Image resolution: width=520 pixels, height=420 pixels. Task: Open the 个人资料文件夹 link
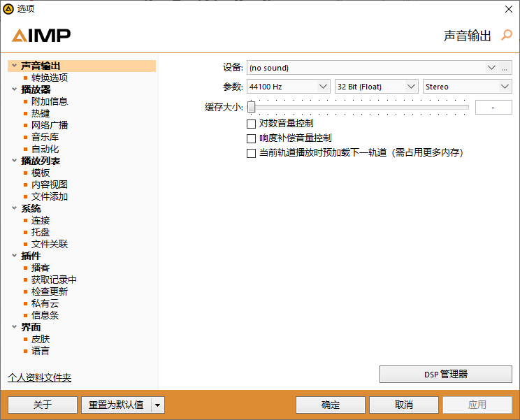(39, 377)
